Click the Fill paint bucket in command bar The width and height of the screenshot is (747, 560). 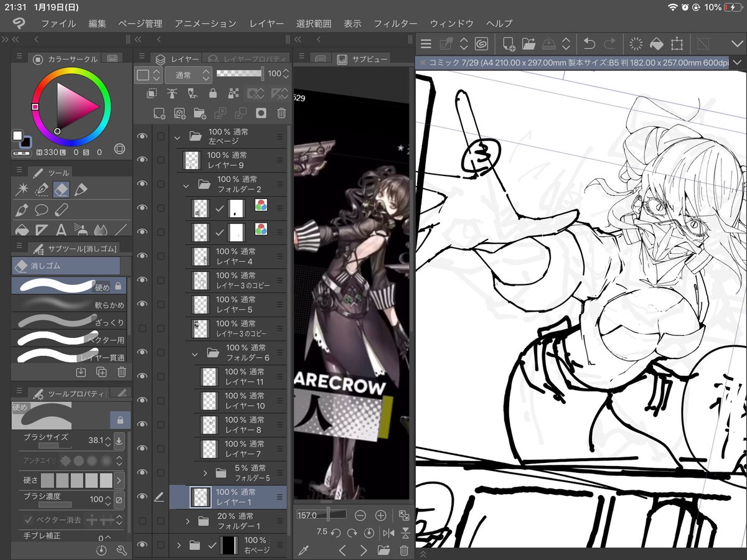coord(656,44)
